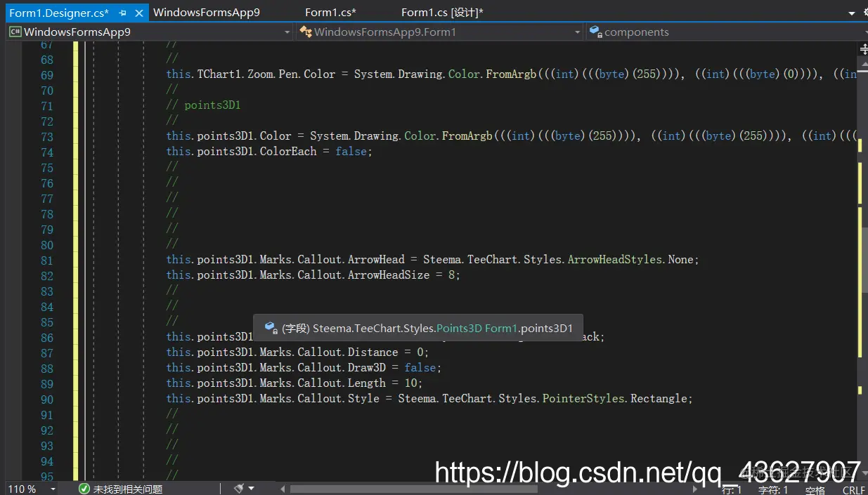Click 'Length' on line 89
868x495 pixels.
pyautogui.click(x=367, y=383)
